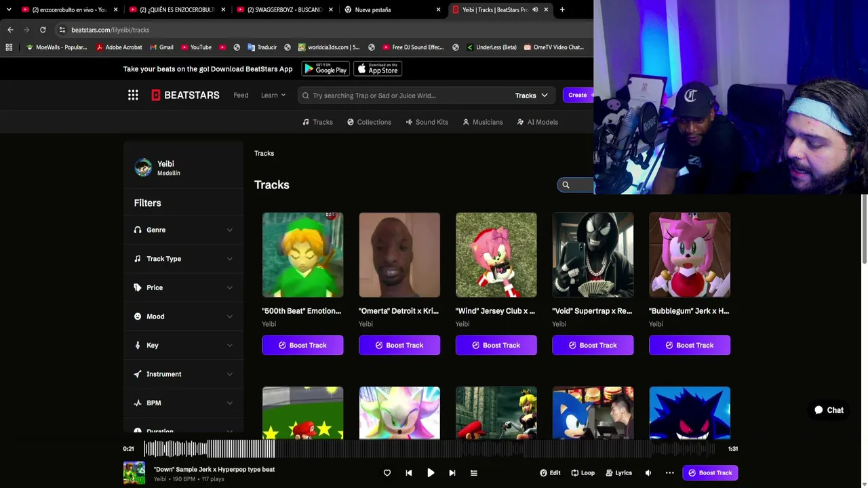Click Boost Track in the player bar
Image resolution: width=868 pixels, height=488 pixels.
[710, 473]
